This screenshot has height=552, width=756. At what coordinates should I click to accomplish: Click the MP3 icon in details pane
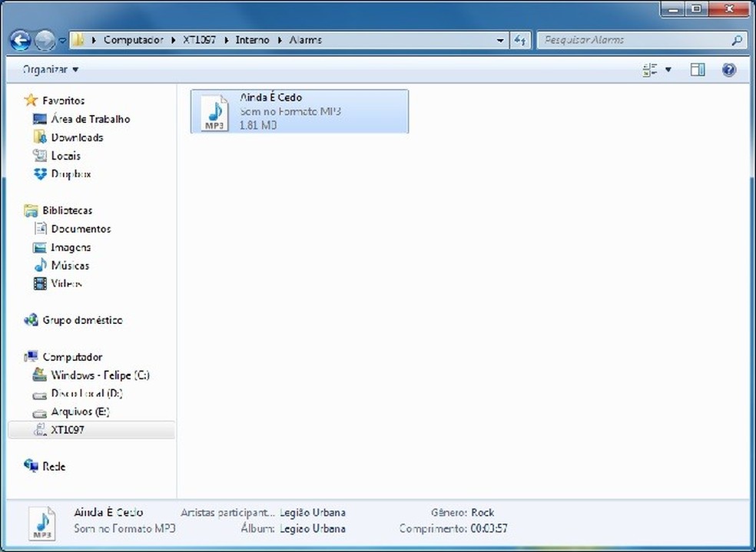click(x=42, y=523)
